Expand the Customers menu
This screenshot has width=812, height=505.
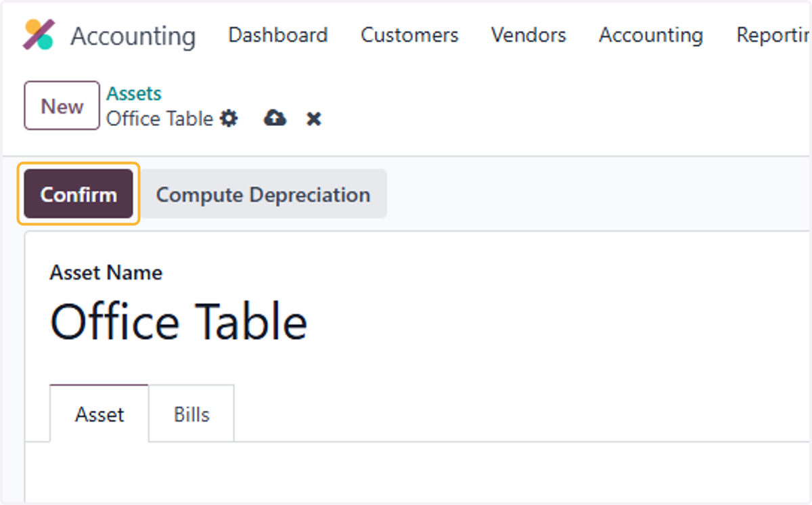[x=409, y=35]
